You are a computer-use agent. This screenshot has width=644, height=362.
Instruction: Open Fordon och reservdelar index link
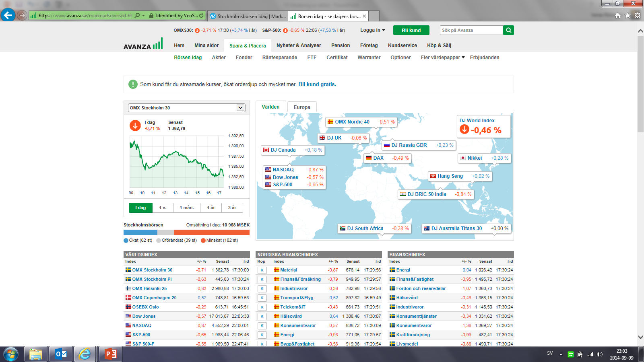pyautogui.click(x=421, y=288)
